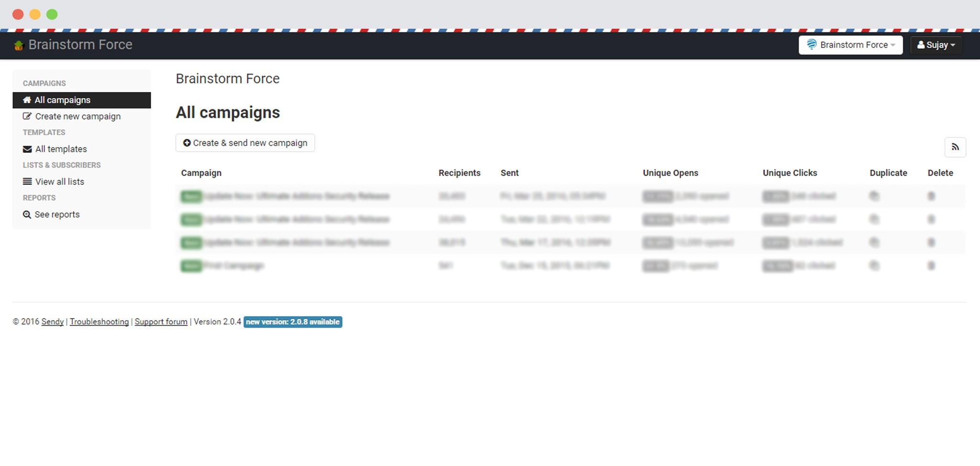This screenshot has width=980, height=466.
Task: Click the yellow window minimize button
Action: (35, 14)
